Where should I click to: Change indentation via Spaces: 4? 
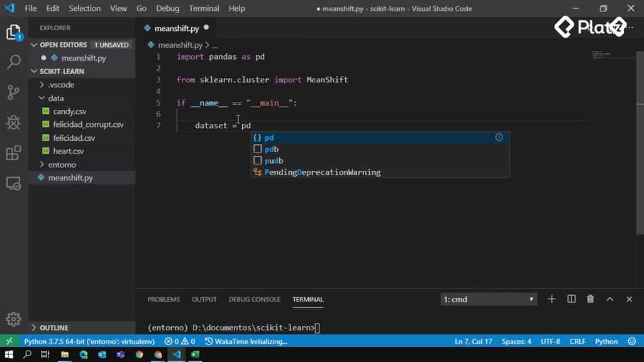pyautogui.click(x=516, y=341)
